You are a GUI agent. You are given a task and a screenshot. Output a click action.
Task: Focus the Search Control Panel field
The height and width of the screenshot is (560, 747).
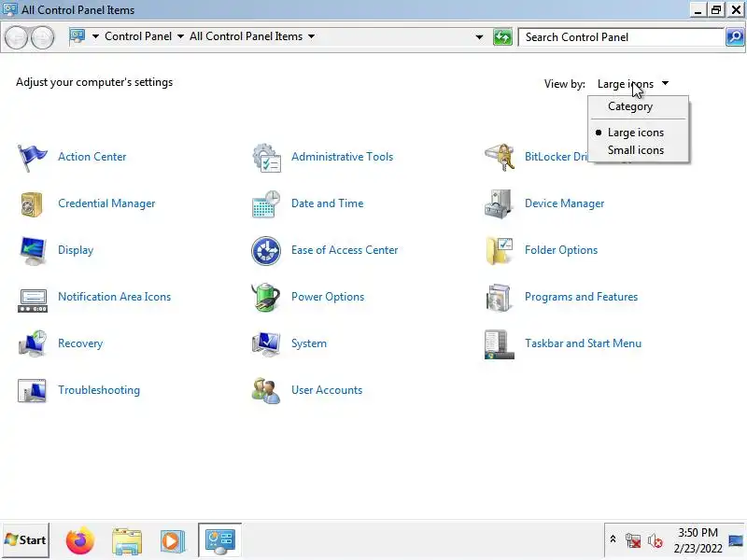[622, 37]
